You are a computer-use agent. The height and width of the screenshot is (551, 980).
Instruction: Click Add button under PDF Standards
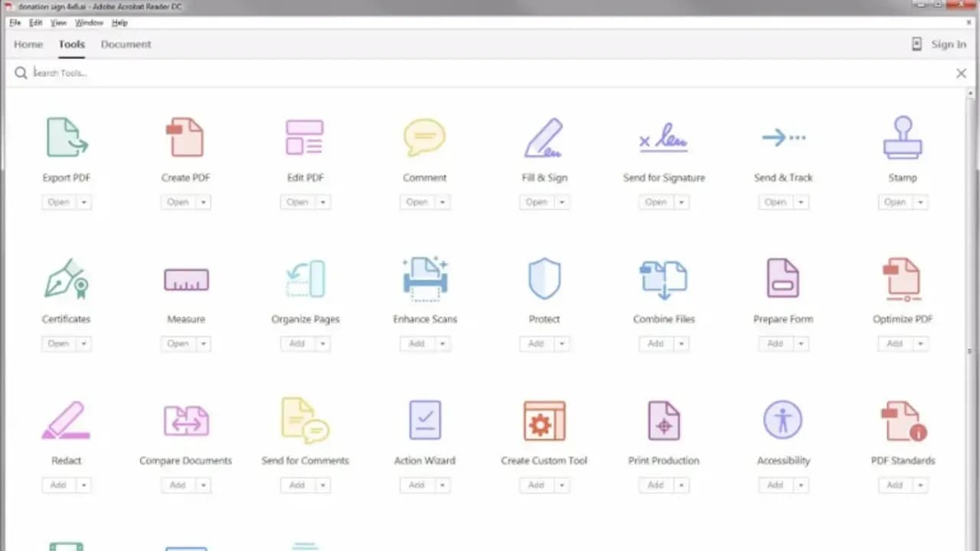[895, 485]
